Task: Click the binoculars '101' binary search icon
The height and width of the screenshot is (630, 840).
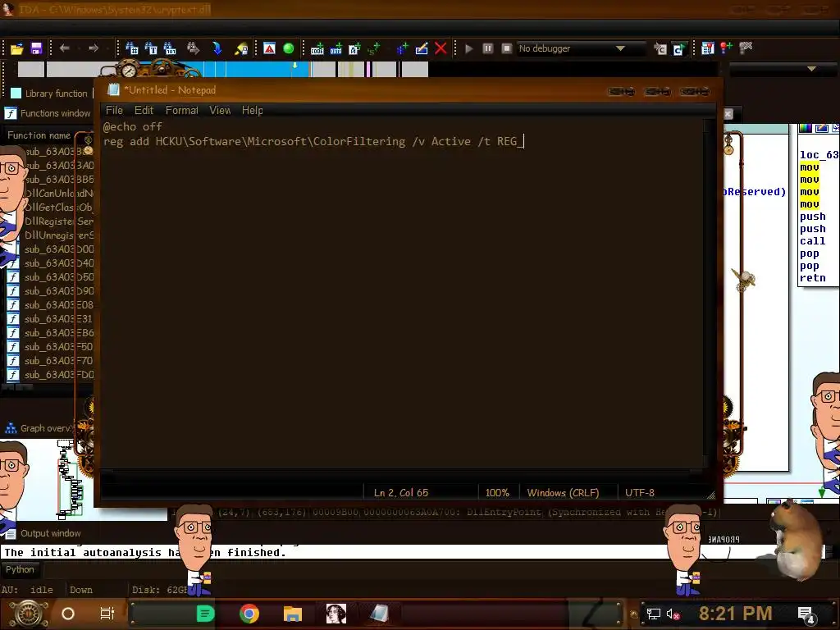Action: (x=170, y=48)
